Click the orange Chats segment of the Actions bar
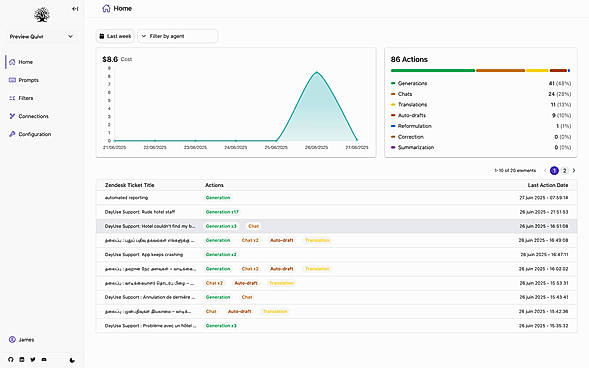Screen dimensions: 589x368 pyautogui.click(x=500, y=70)
